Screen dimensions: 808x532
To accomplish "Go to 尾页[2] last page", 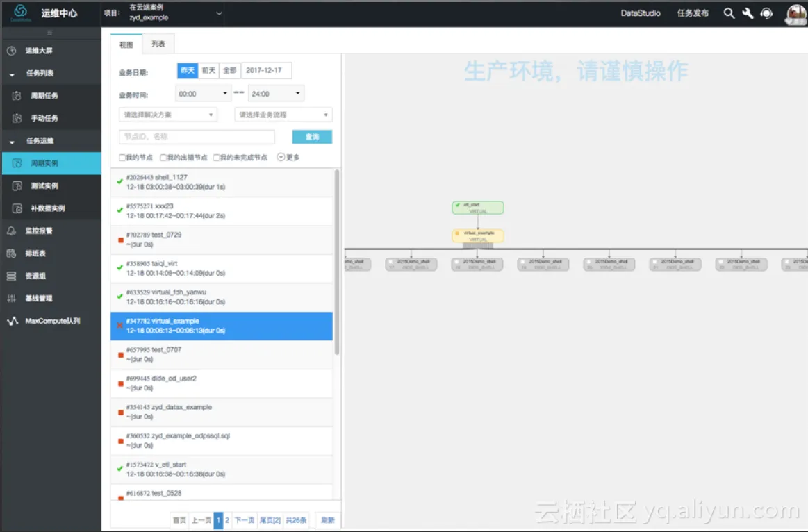I will pos(270,520).
